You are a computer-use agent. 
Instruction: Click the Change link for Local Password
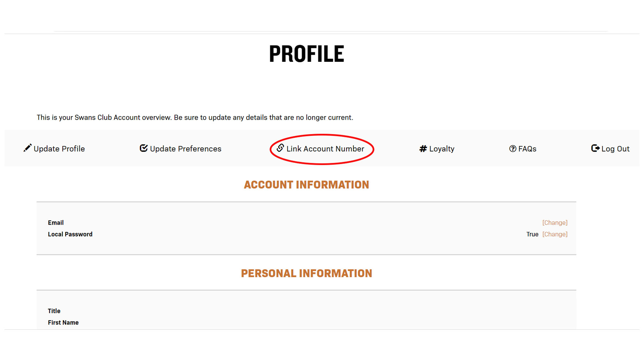point(555,234)
